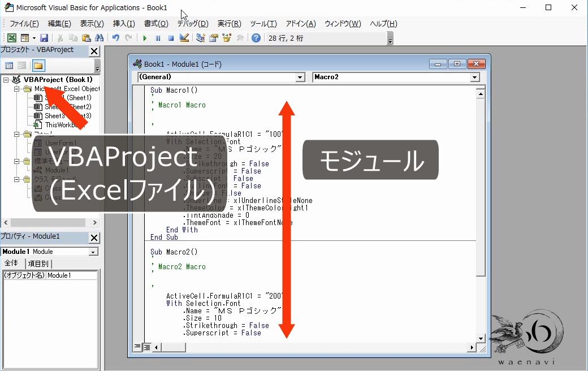The image size is (588, 371).
Task: Click the code window vertical scrollbar thumb
Action: click(x=481, y=188)
